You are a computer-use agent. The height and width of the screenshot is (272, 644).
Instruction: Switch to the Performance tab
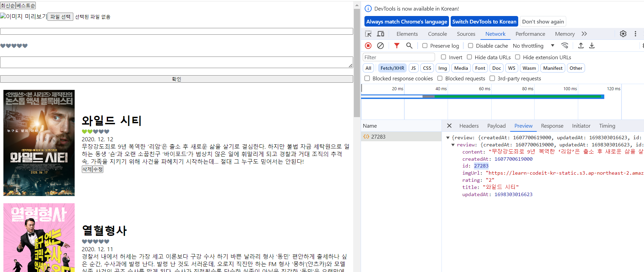[x=530, y=34]
